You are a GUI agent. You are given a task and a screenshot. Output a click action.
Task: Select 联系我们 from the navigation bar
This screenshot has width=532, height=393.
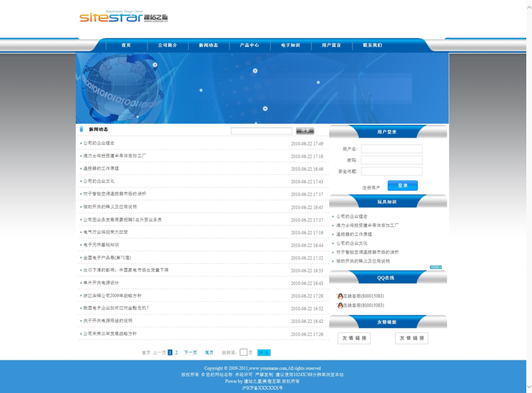372,45
